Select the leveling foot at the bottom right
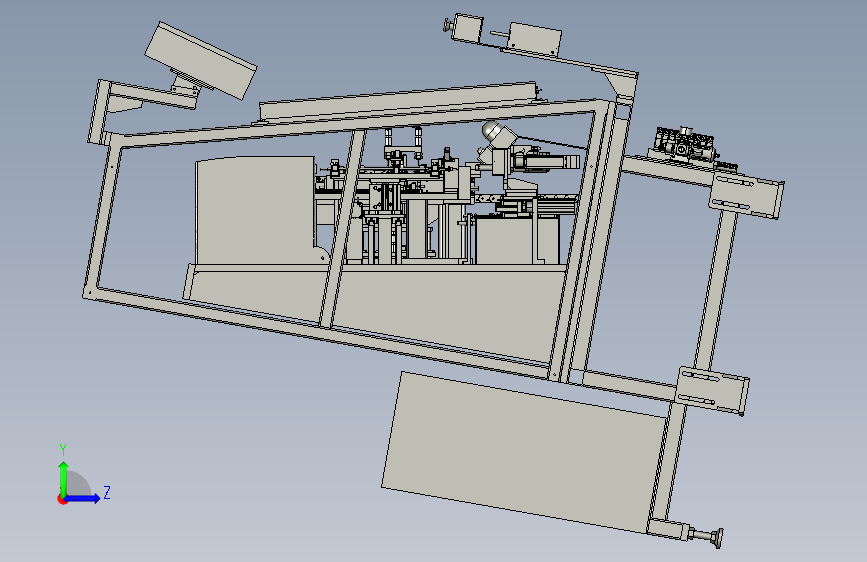 706,535
